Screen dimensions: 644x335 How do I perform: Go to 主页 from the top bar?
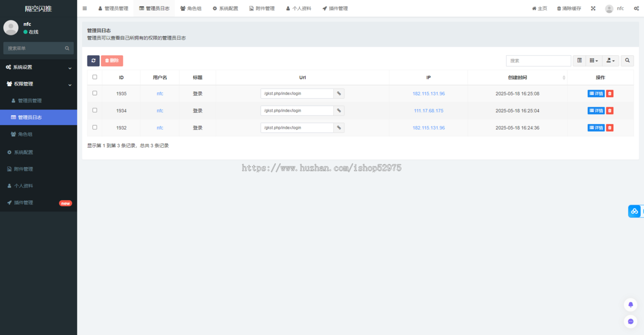click(x=539, y=9)
